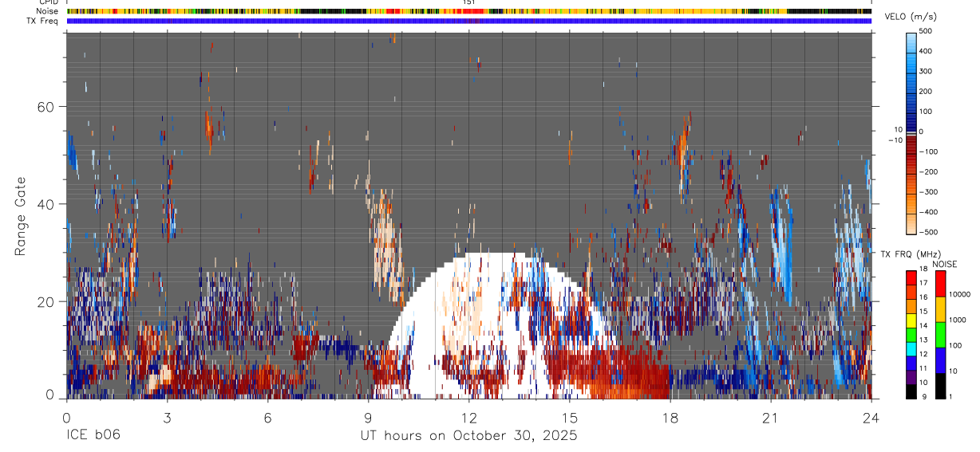This screenshot has height=452, width=980.
Task: Click the black 1–10 swatch in NOISE legend
Action: [940, 385]
